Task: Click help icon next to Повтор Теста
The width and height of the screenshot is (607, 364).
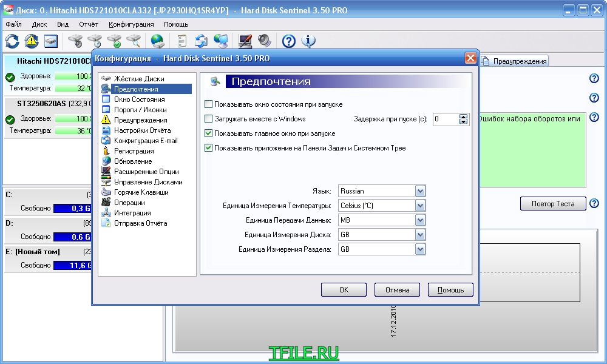Action: click(594, 203)
